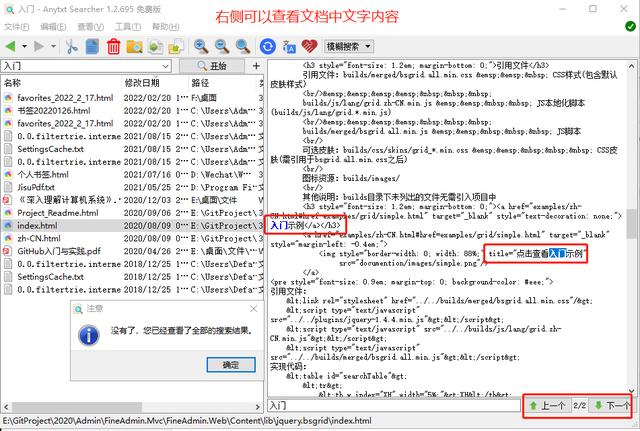Click the copy-to file icon with green arrow

coord(155,47)
